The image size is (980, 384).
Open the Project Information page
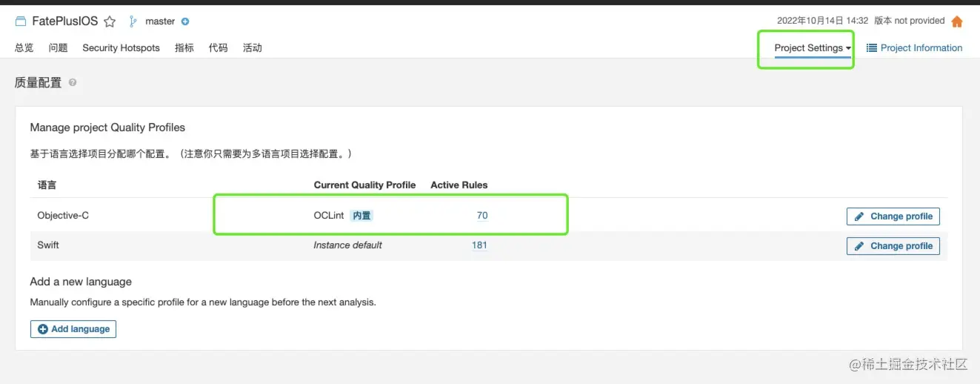pyautogui.click(x=915, y=47)
